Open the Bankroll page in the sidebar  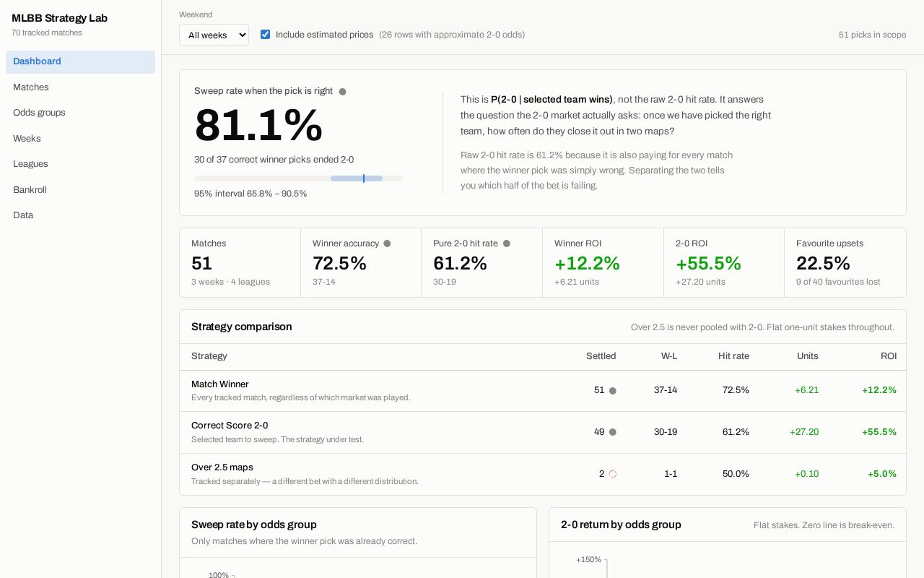pyautogui.click(x=80, y=190)
